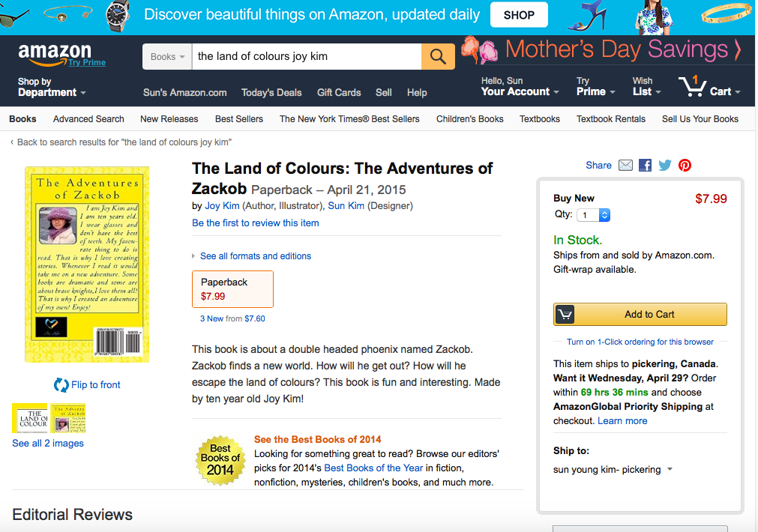The width and height of the screenshot is (758, 532).
Task: Share this book via email icon
Action: tap(625, 166)
